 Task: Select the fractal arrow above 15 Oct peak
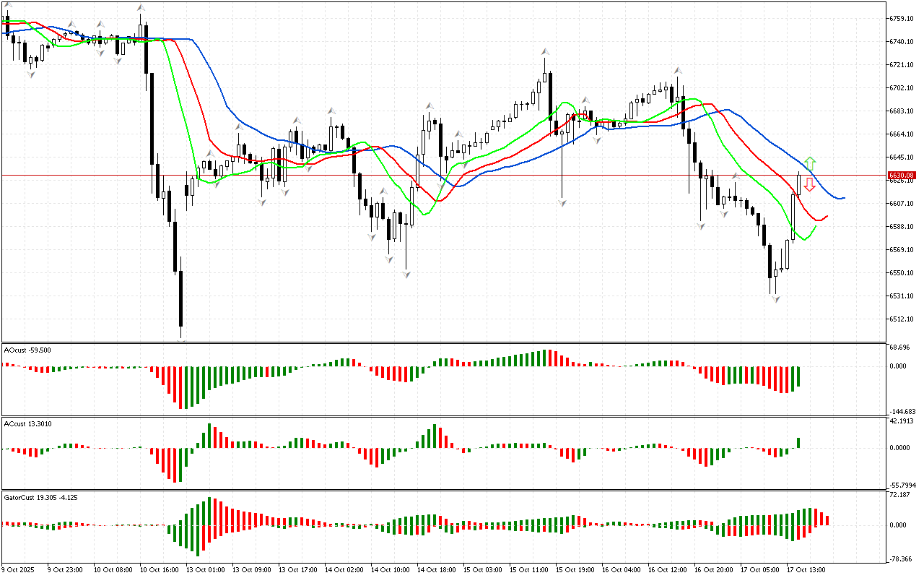pyautogui.click(x=545, y=52)
